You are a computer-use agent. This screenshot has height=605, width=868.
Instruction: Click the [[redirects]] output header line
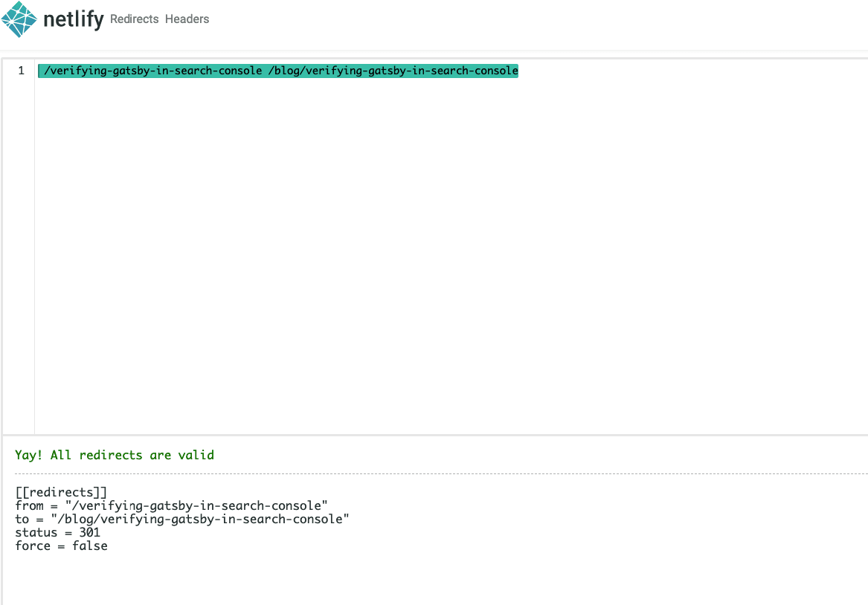click(61, 492)
